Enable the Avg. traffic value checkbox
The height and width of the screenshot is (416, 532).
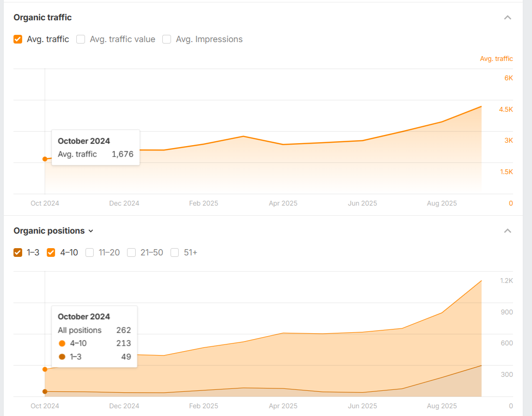click(x=81, y=39)
